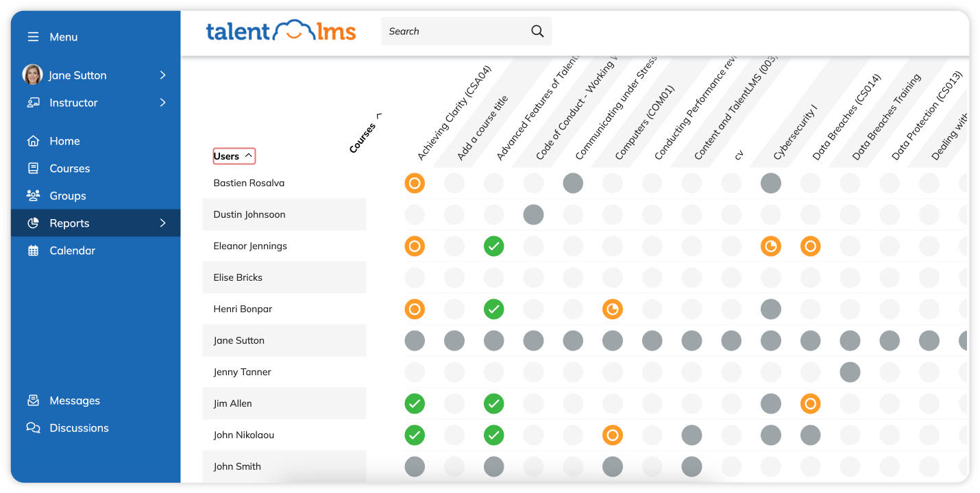
Task: Click the talentlms logo
Action: coord(281,31)
